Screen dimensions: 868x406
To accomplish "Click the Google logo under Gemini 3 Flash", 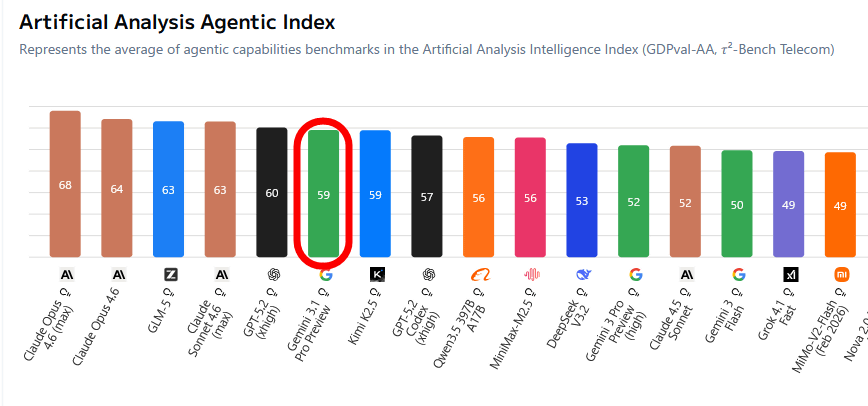I will (x=738, y=274).
